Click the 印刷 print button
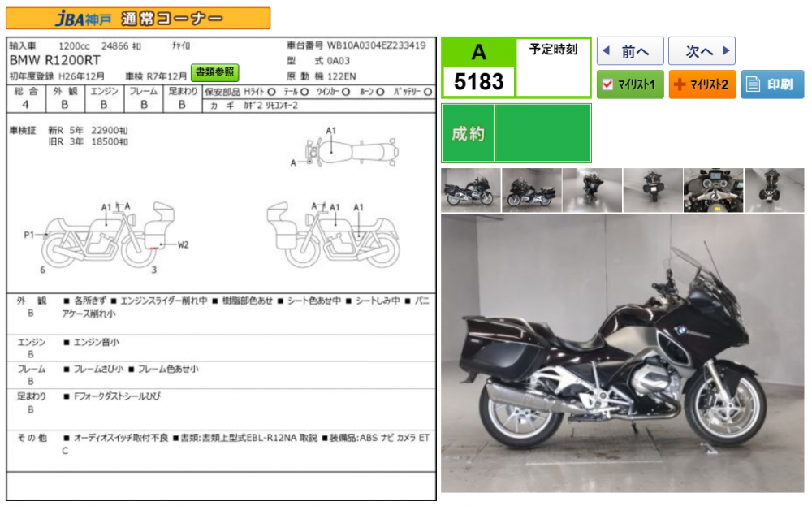 tap(771, 84)
